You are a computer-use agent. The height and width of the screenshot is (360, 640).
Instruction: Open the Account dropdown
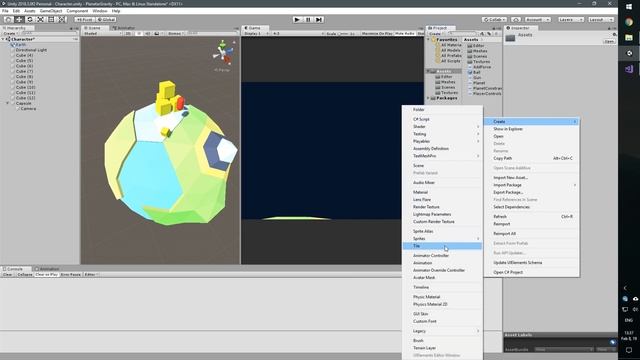coord(537,20)
